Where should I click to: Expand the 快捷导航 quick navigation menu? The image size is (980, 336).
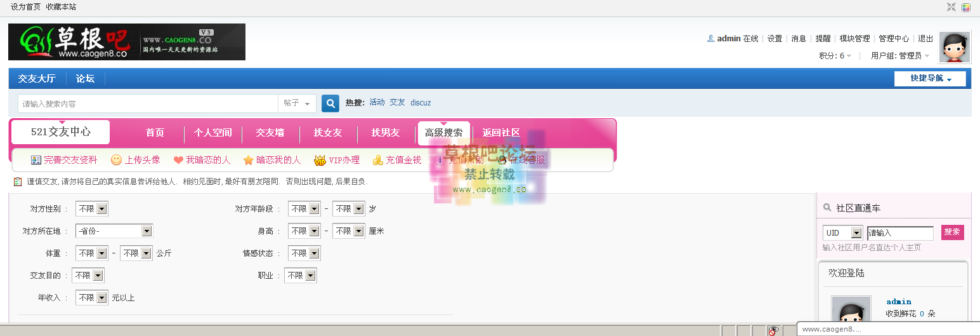pos(930,79)
